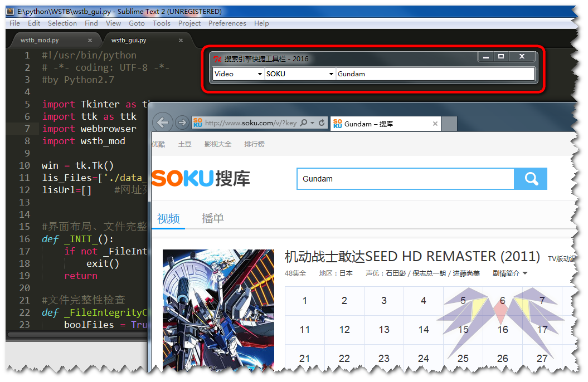Open the Goto menu
This screenshot has height=382, width=588.
tap(137, 23)
